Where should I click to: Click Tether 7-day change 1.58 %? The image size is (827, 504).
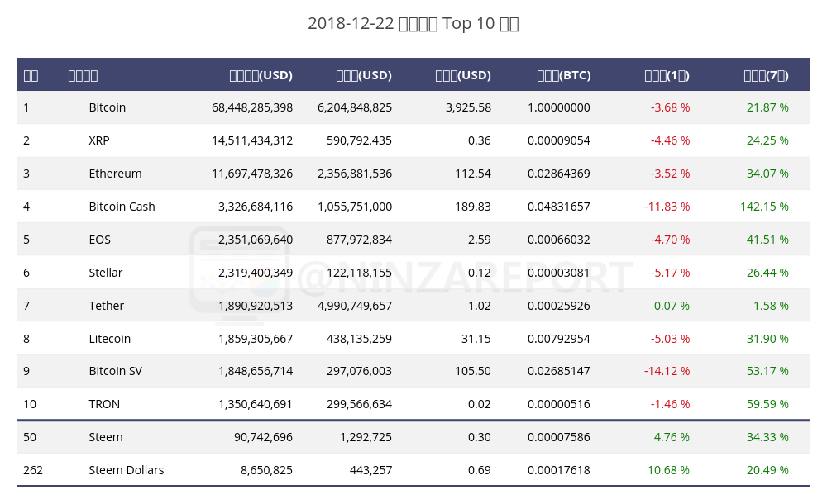pos(771,306)
